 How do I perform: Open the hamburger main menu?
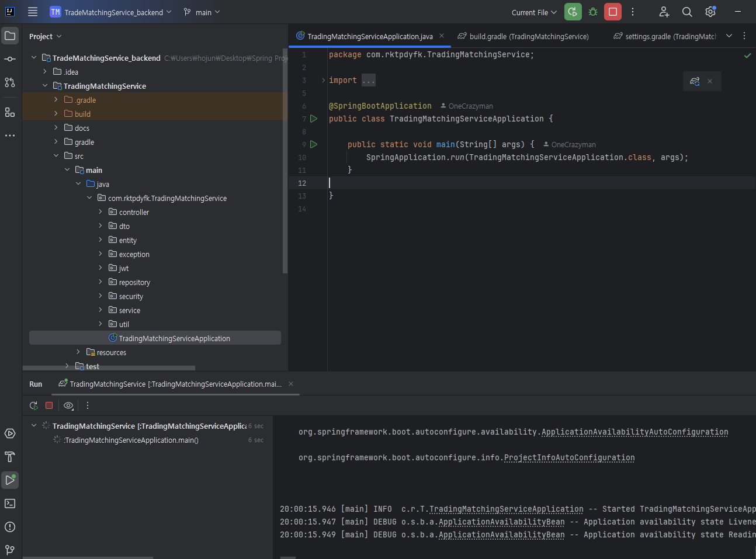tap(33, 12)
